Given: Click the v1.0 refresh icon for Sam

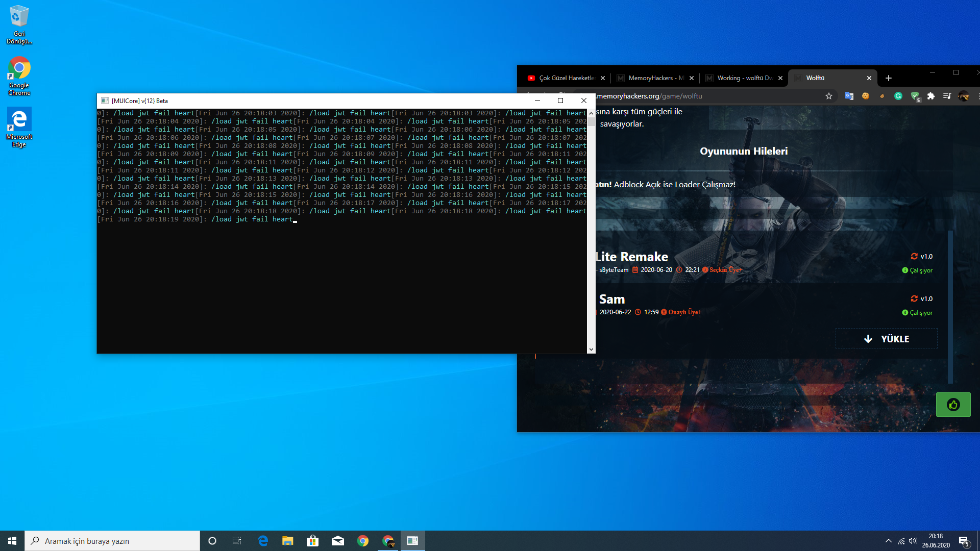Looking at the screenshot, I should (914, 299).
